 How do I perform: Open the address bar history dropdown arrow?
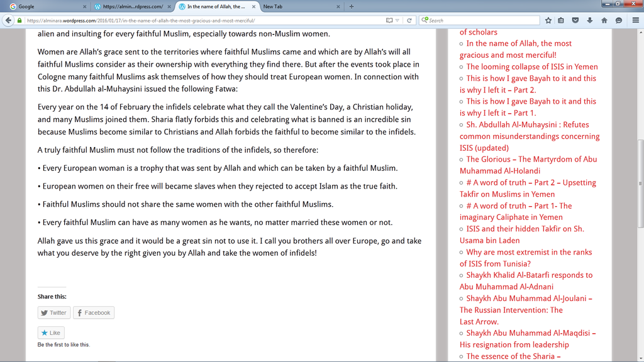pyautogui.click(x=397, y=21)
